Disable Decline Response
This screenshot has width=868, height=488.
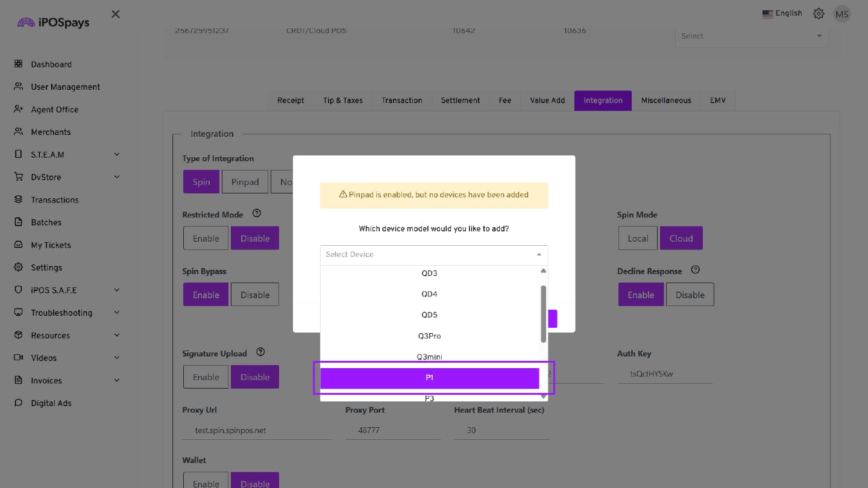click(x=690, y=295)
